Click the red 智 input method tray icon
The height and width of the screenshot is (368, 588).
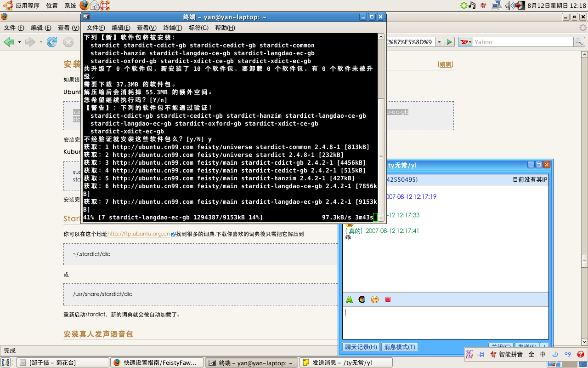[483, 6]
